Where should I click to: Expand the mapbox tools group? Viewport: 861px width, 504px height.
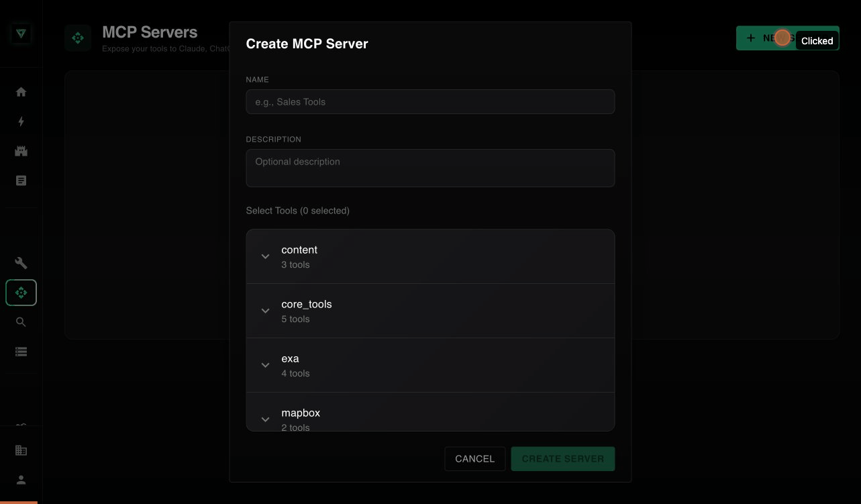click(x=265, y=419)
